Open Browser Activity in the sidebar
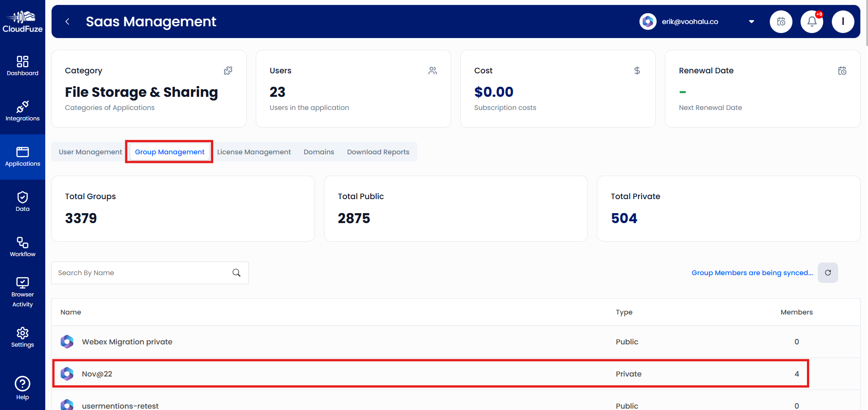This screenshot has width=868, height=410. (22, 291)
